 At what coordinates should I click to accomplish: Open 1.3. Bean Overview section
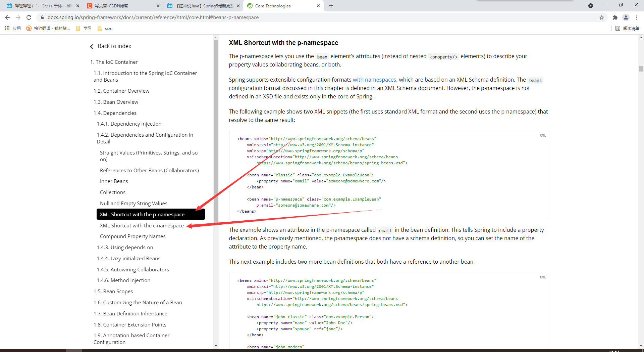(116, 102)
